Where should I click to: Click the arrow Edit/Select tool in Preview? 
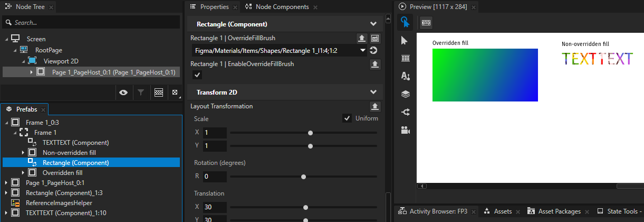tap(405, 41)
